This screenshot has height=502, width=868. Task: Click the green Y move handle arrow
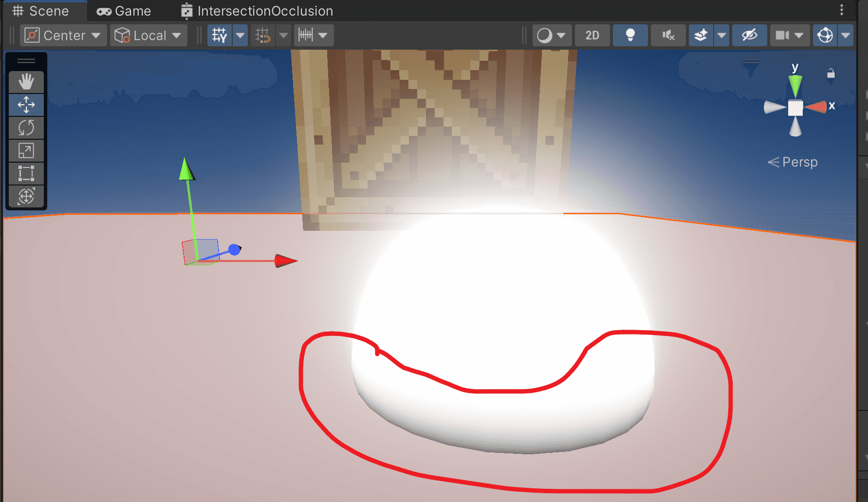click(186, 169)
